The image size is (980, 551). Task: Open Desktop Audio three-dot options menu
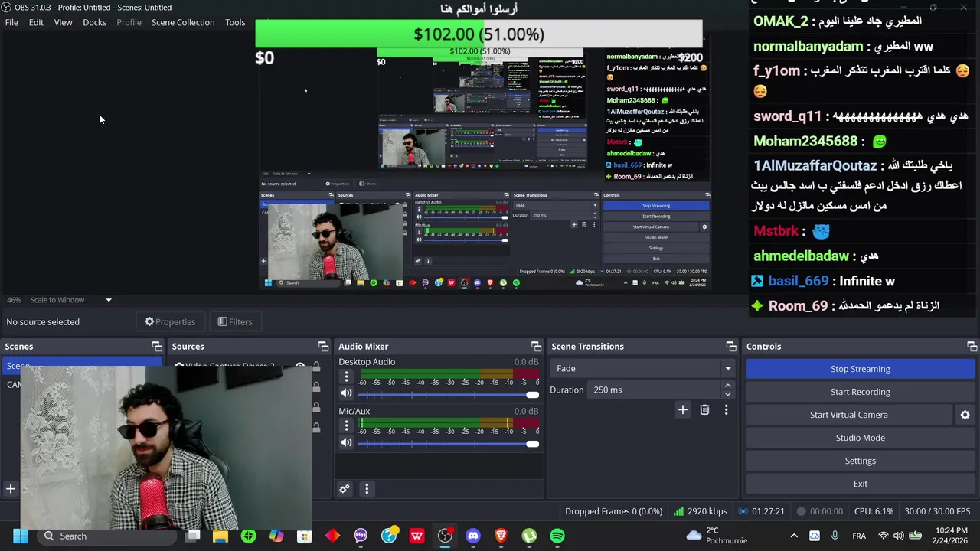[346, 377]
